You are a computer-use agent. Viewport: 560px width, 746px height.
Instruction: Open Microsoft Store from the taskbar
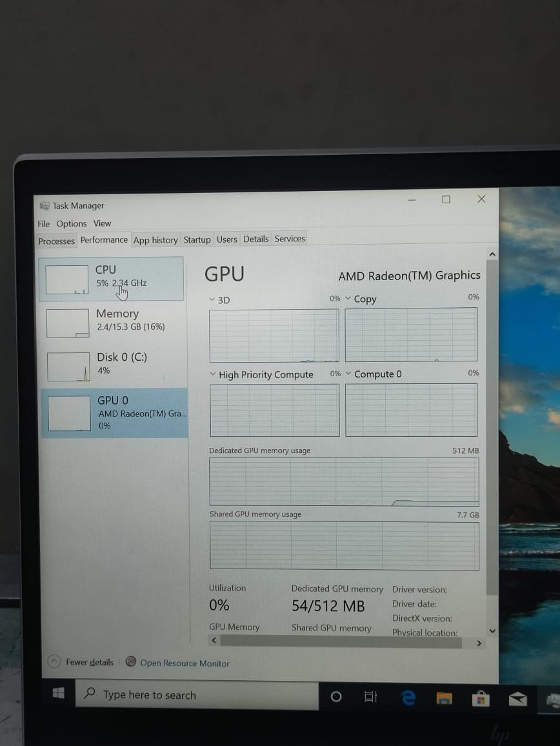tap(481, 697)
